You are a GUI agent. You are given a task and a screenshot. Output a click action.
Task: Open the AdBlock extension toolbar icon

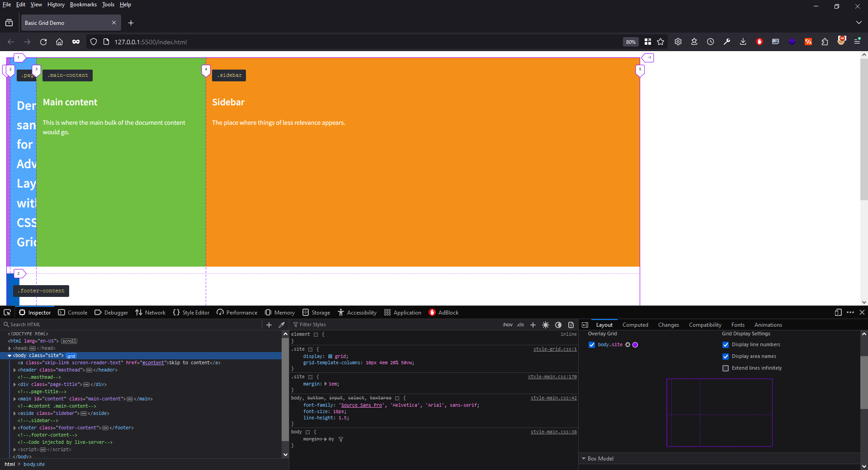tap(759, 42)
